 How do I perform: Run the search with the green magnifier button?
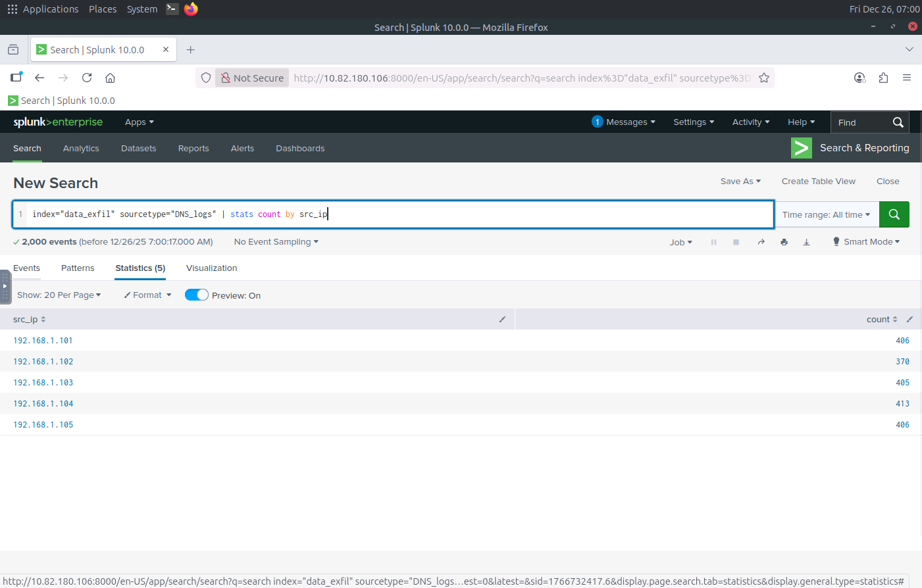point(894,214)
